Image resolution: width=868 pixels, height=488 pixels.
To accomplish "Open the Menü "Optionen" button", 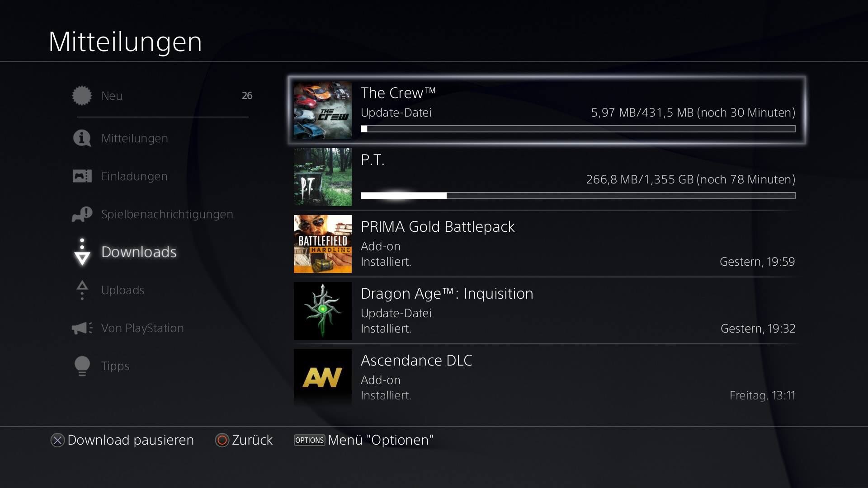I will tap(364, 440).
